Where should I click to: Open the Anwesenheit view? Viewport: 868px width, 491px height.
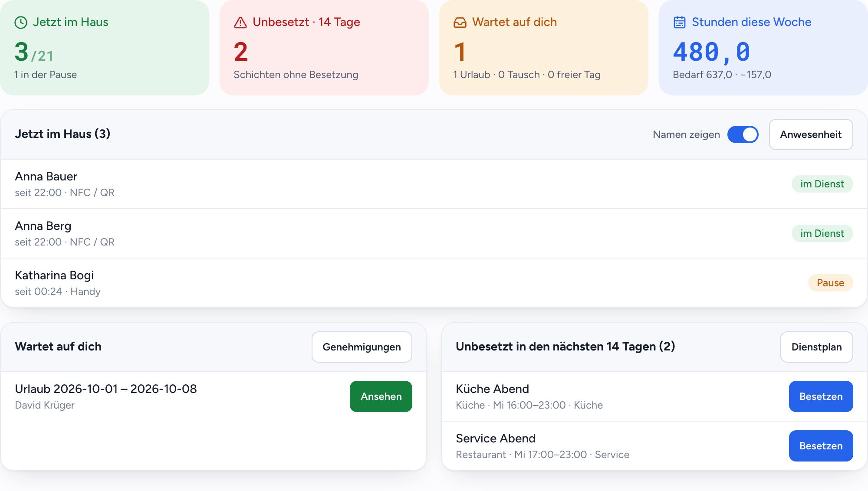coord(811,134)
